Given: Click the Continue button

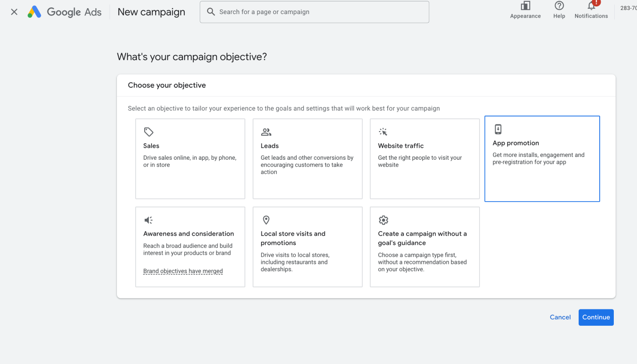Looking at the screenshot, I should (596, 318).
